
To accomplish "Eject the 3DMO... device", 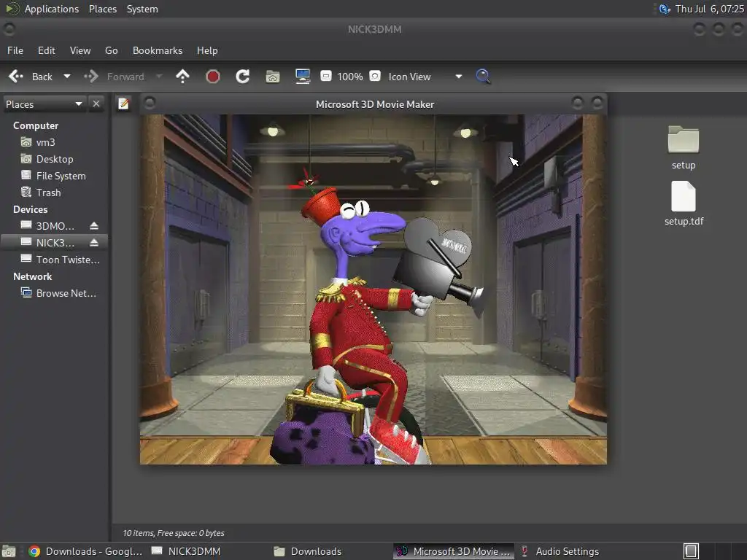I will pos(94,226).
